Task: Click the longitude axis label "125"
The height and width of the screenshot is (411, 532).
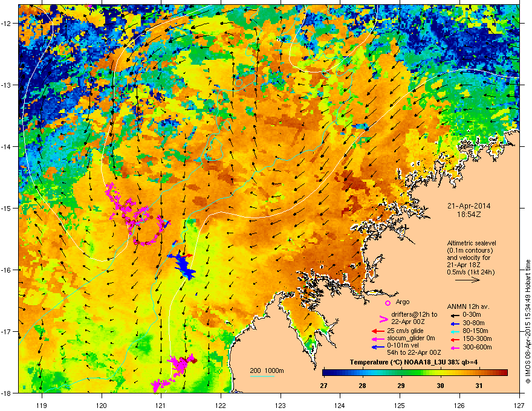Action: point(400,405)
